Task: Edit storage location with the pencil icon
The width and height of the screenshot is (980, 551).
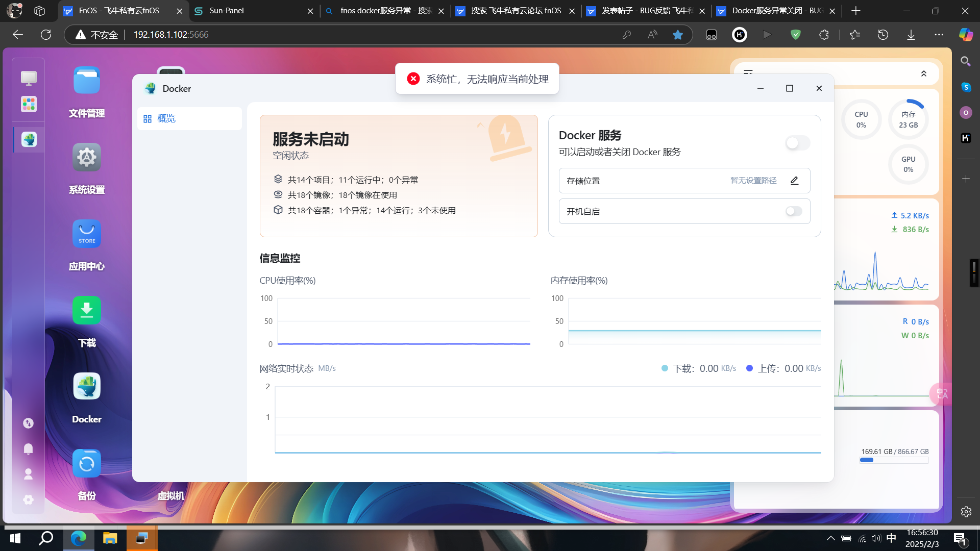Action: (x=794, y=181)
